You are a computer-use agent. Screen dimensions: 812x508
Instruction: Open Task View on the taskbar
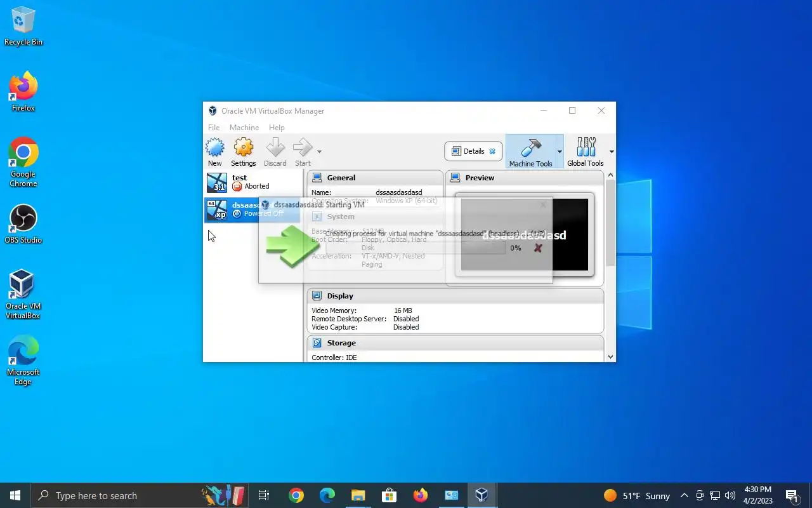pos(264,495)
